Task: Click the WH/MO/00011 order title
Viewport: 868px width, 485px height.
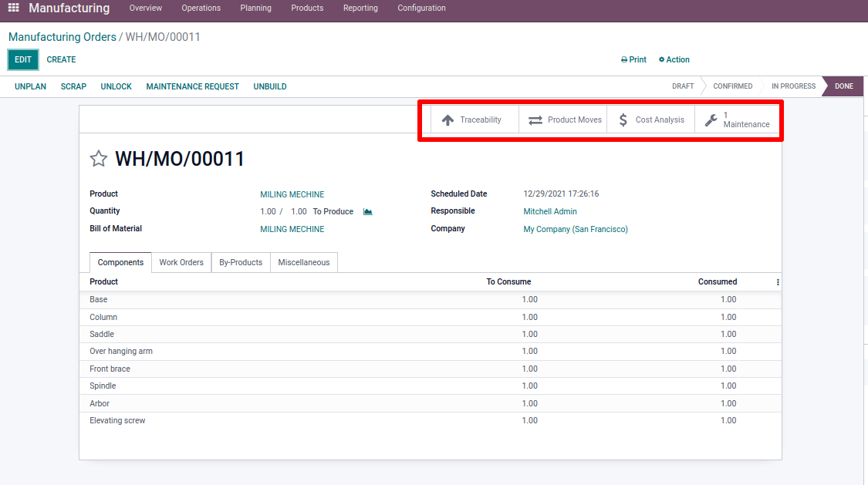Action: pos(179,160)
